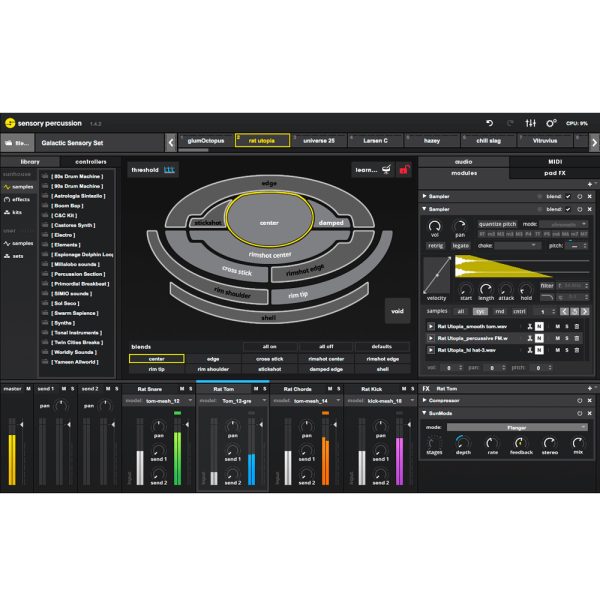Select the universe 25 kit tab
The height and width of the screenshot is (600, 600).
coord(319,140)
